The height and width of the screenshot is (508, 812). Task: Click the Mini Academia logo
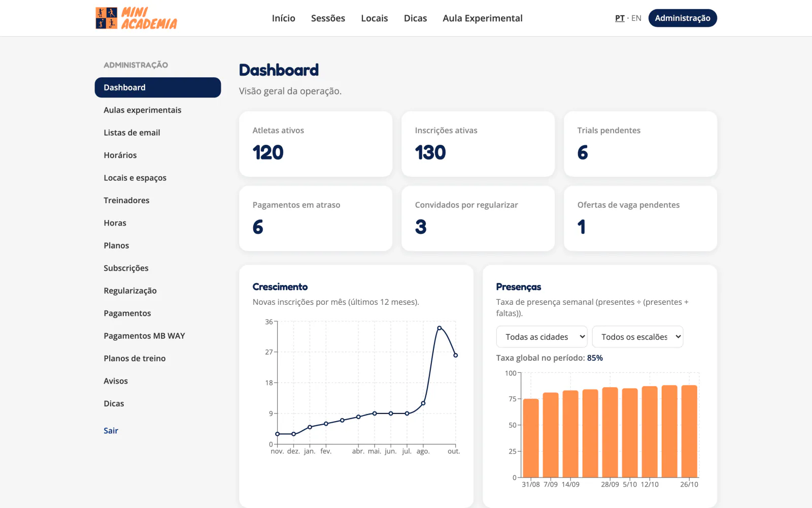click(136, 18)
